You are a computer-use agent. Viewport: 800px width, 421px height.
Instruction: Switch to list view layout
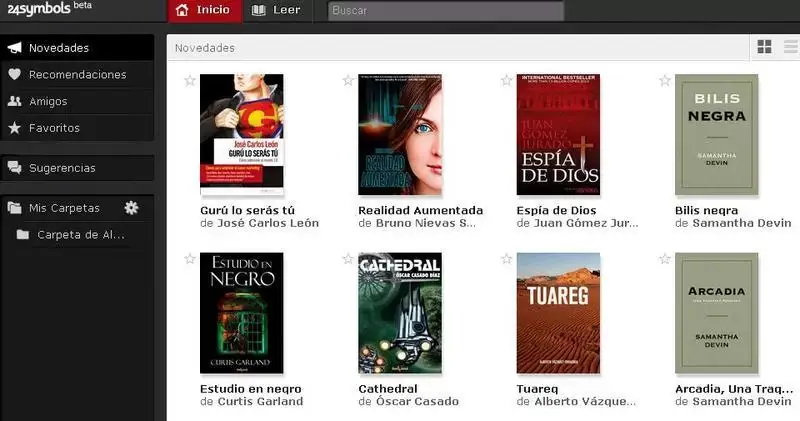tap(791, 47)
